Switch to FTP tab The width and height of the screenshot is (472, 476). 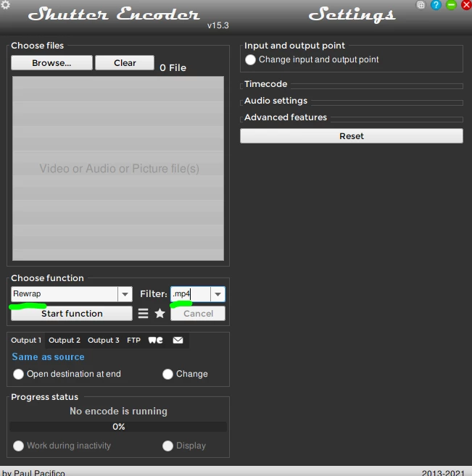[x=133, y=340]
